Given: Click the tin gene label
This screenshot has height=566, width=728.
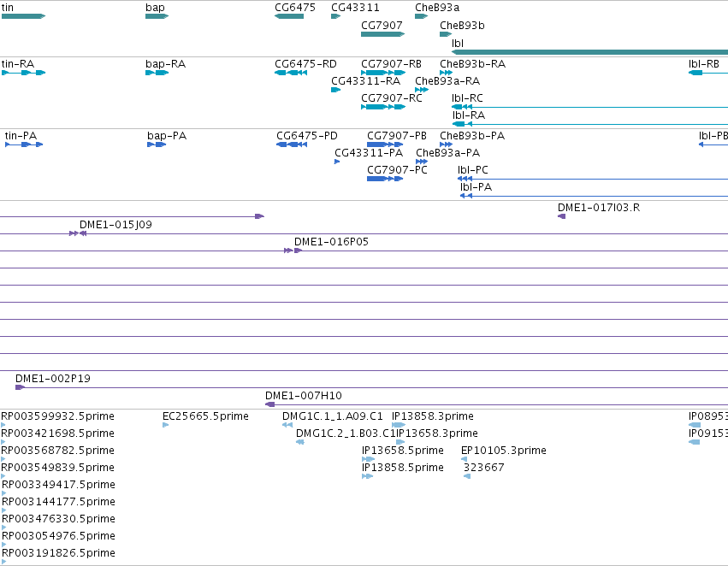Looking at the screenshot, I should (8, 8).
